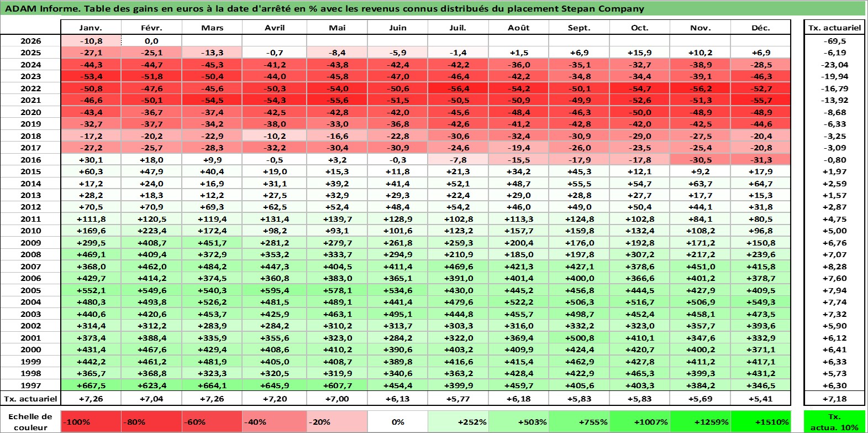
Task: Select the 2023 Janv. cell '-53,4'
Action: point(91,76)
